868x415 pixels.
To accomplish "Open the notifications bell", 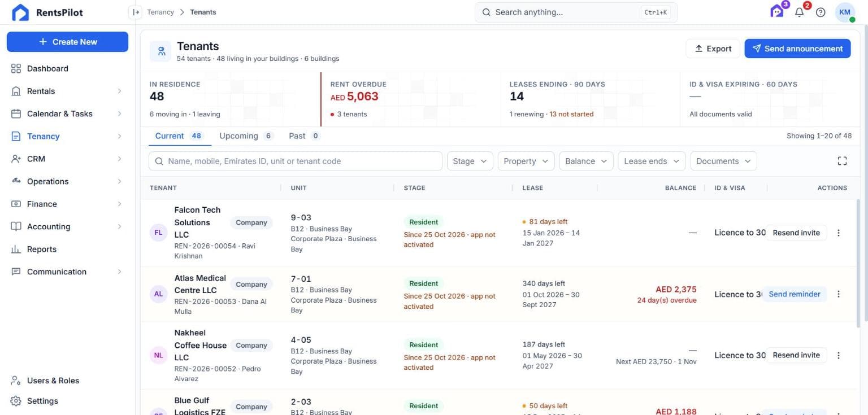I will coord(799,12).
